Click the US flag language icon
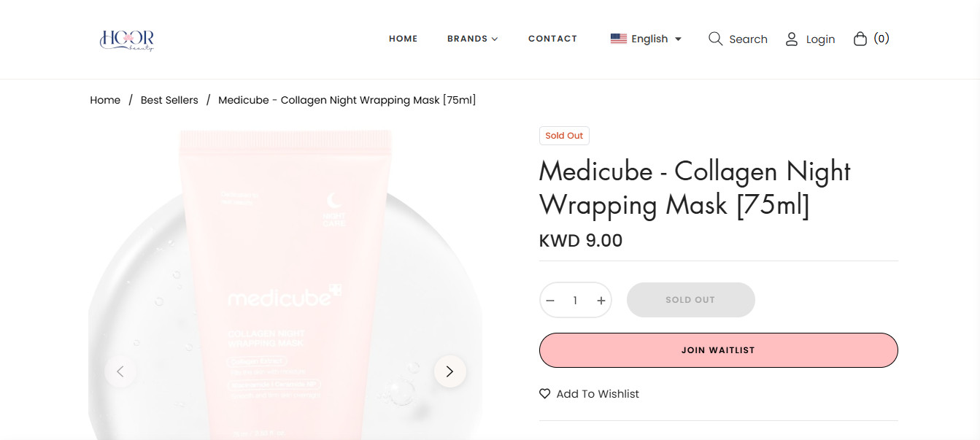 pyautogui.click(x=619, y=39)
